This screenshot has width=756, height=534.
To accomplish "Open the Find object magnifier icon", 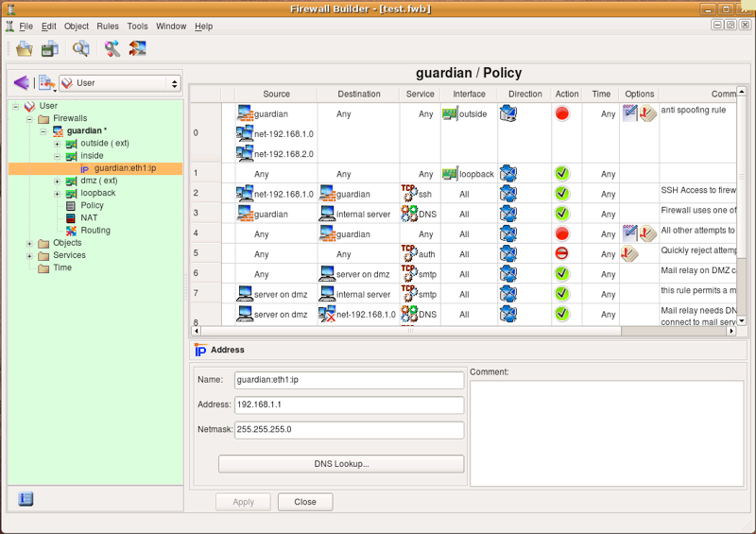I will pyautogui.click(x=80, y=49).
